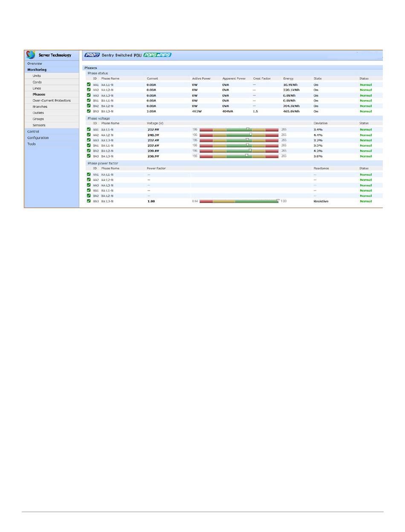Click the green status check for BA1 in Phase status
The height and width of the screenshot is (532, 405).
click(89, 101)
